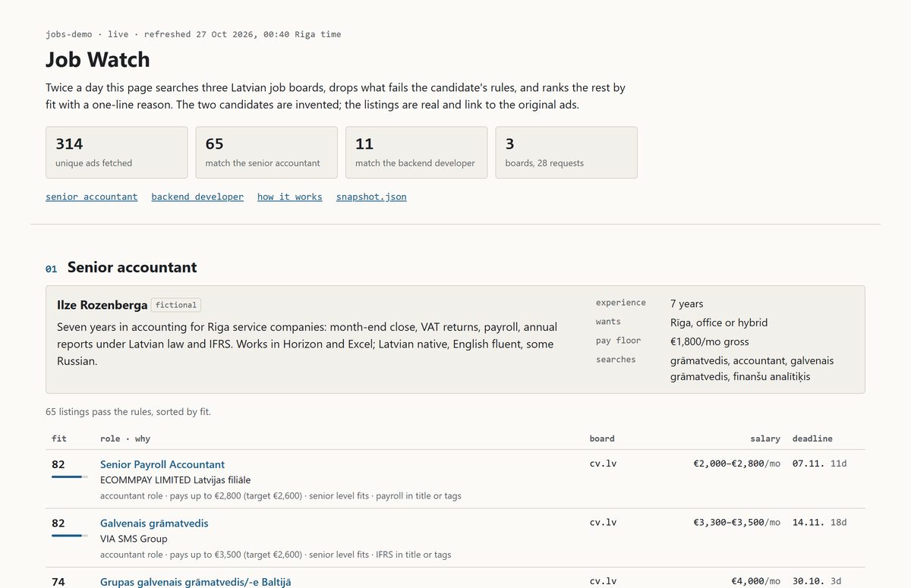Open the snapshot.json link
Viewport: 911px width, 588px height.
[371, 197]
